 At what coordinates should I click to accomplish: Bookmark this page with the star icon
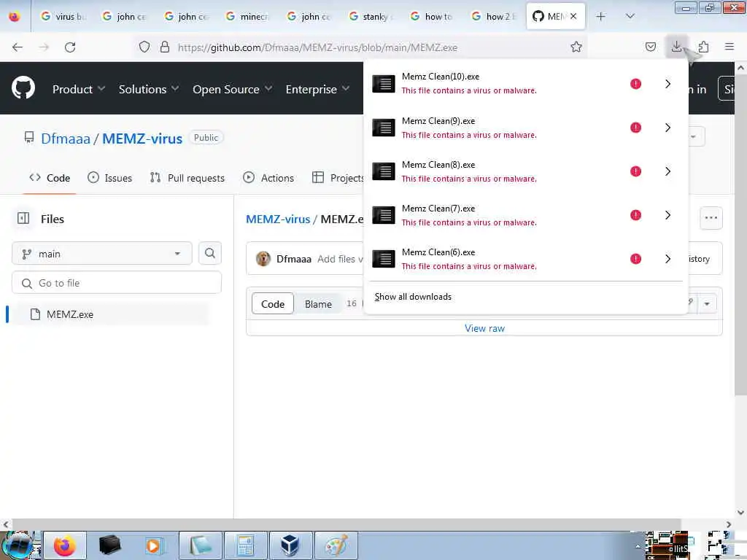[576, 47]
